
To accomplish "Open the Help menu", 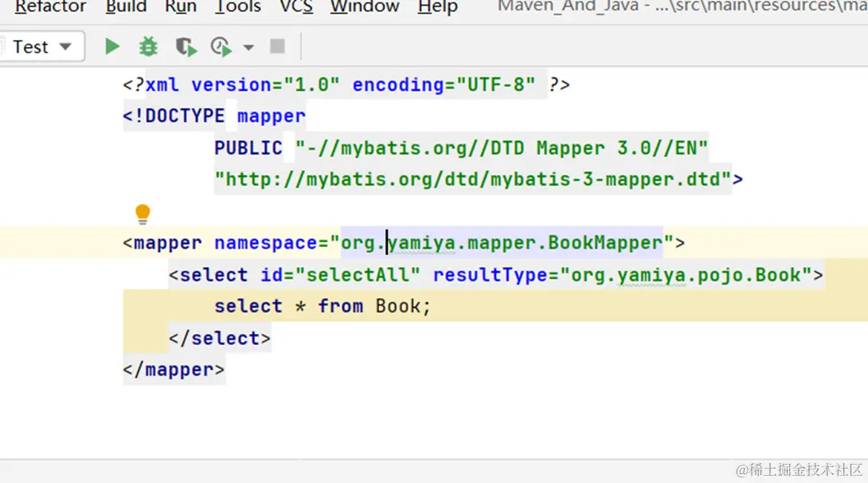I will pos(438,6).
